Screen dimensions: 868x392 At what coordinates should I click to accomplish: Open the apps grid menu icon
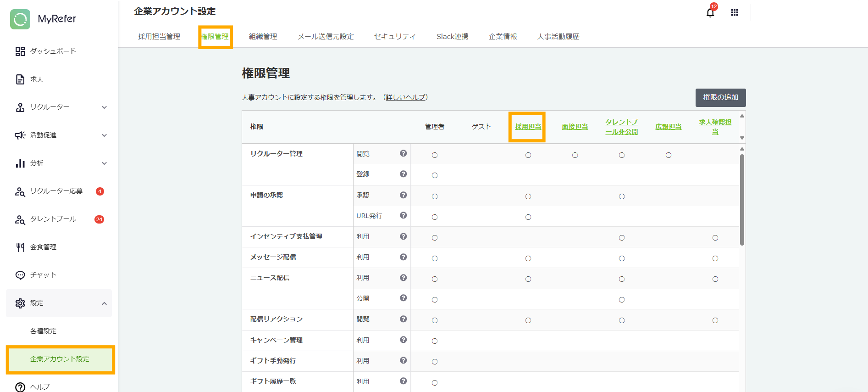734,13
